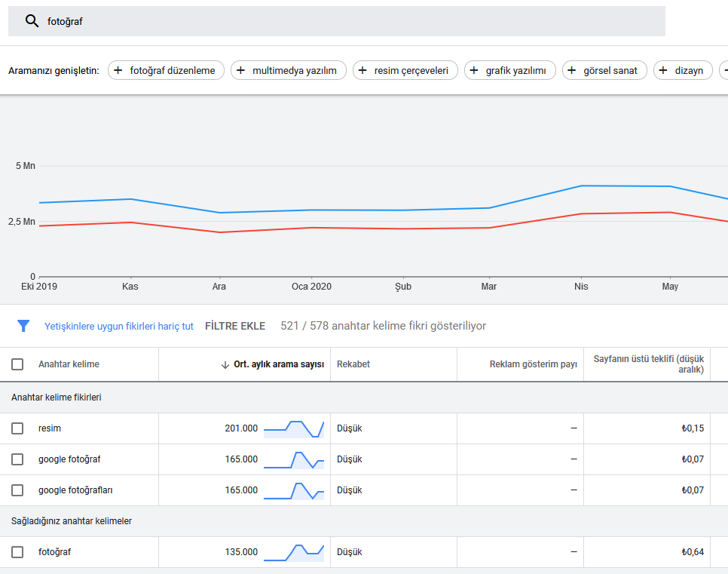Image resolution: width=728 pixels, height=574 pixels.
Task: Click the 'google fotoğraf' keyword text
Action: tap(69, 459)
